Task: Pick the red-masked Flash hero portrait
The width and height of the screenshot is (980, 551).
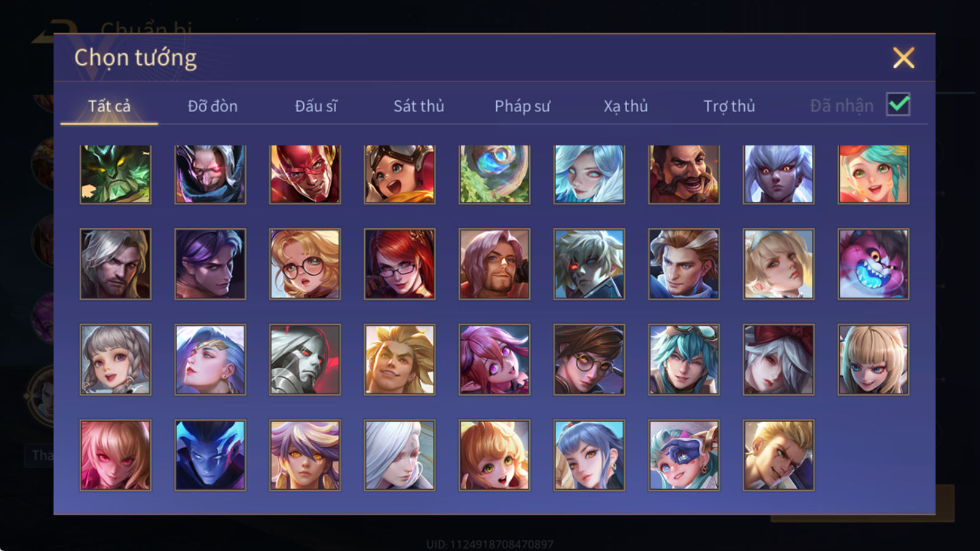Action: tap(305, 174)
